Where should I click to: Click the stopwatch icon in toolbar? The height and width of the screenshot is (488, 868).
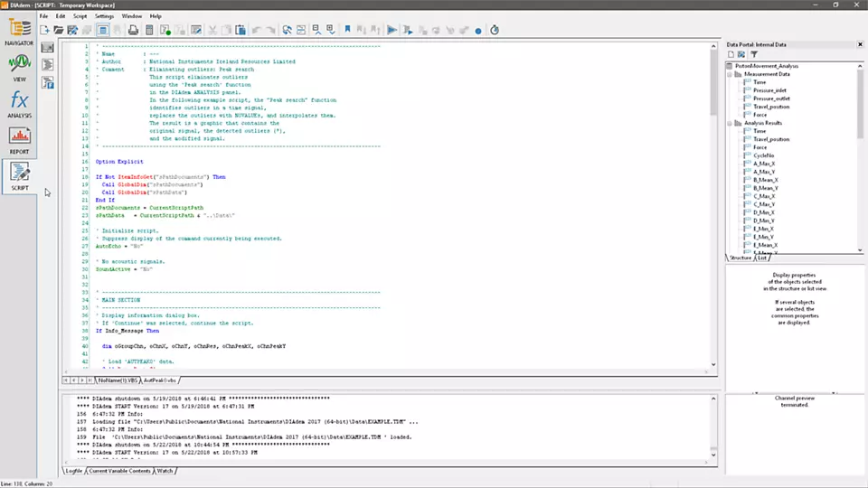[x=495, y=30]
